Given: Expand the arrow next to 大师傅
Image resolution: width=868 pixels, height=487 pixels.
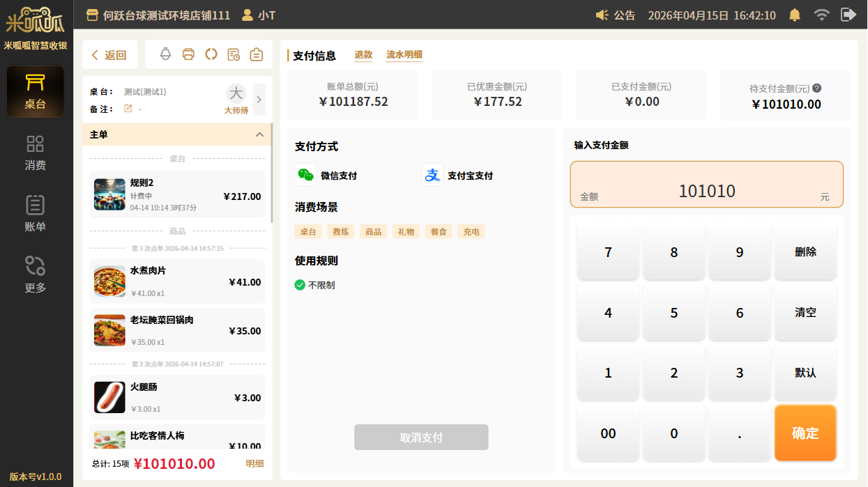Looking at the screenshot, I should pos(259,100).
